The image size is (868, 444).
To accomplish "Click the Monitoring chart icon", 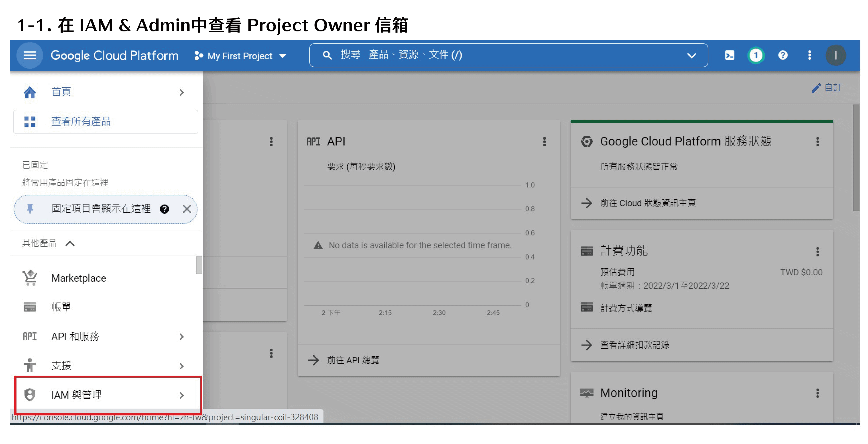I will coord(587,393).
